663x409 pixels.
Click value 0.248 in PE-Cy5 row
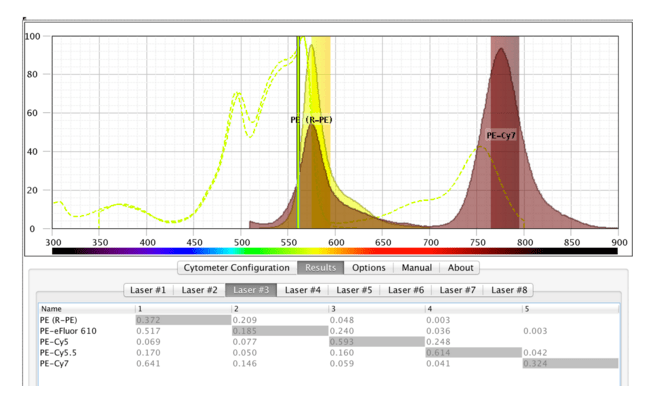(x=438, y=342)
